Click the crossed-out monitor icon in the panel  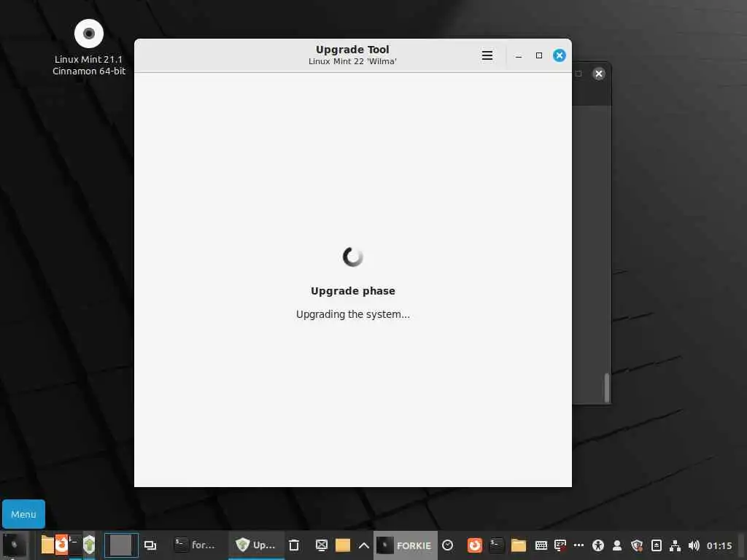322,545
